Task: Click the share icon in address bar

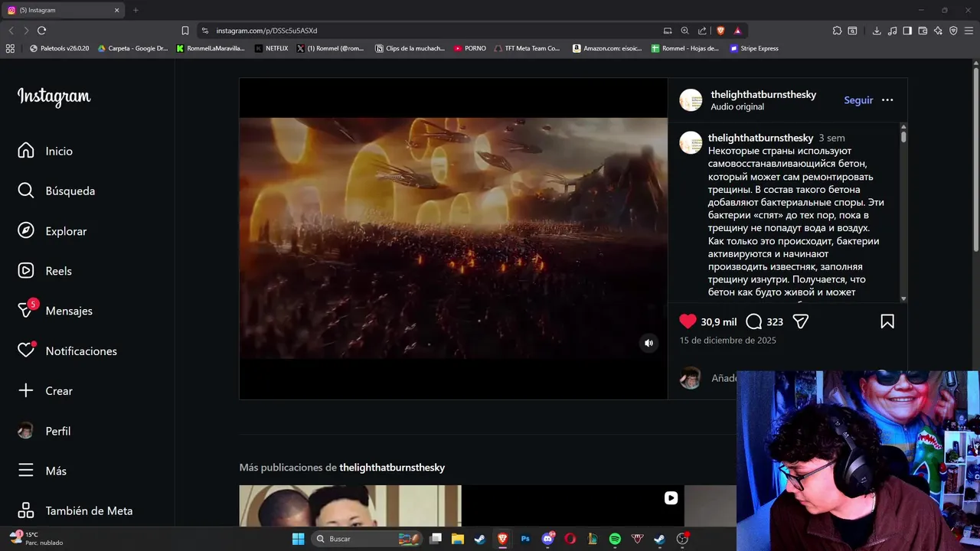Action: 702,31
